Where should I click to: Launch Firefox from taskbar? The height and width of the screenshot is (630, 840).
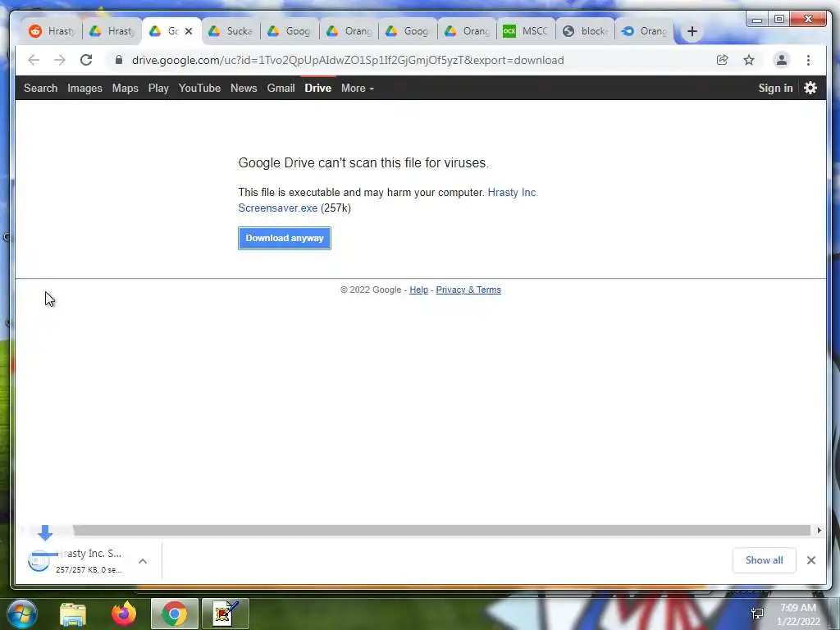124,614
